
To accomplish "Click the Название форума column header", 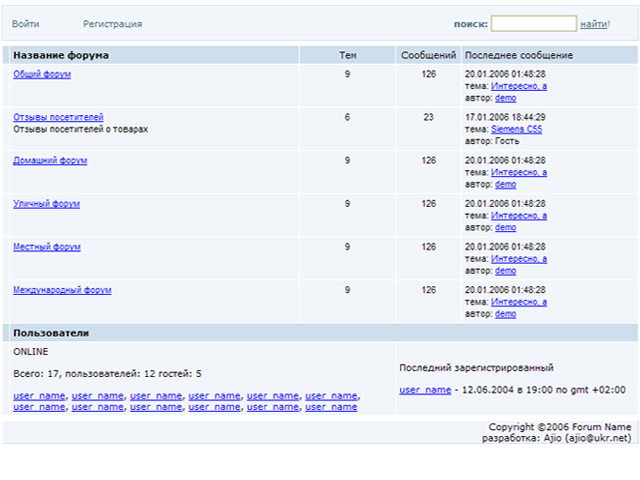I will coord(61,56).
